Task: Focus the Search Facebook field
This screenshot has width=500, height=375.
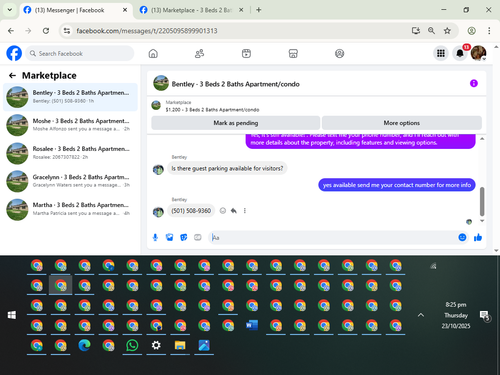Action: point(80,53)
